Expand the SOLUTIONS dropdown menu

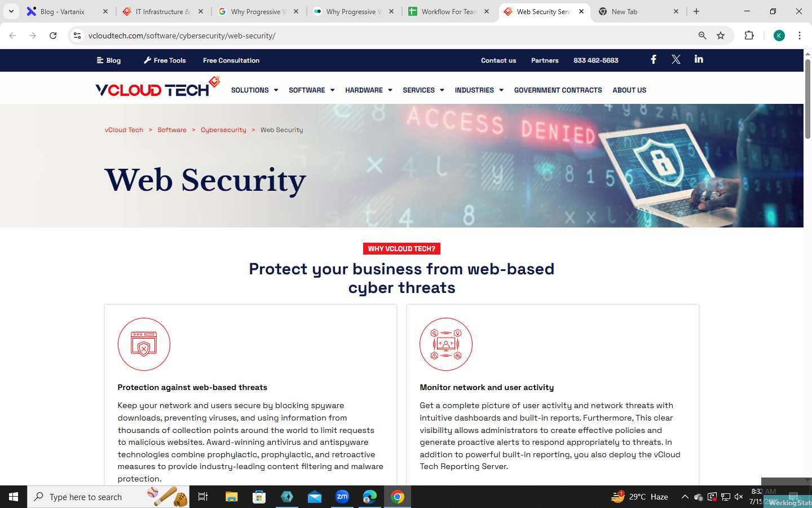tap(254, 90)
